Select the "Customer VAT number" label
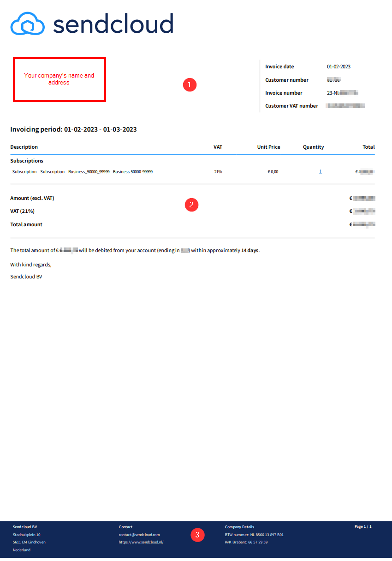This screenshot has height=561, width=392. pos(291,106)
